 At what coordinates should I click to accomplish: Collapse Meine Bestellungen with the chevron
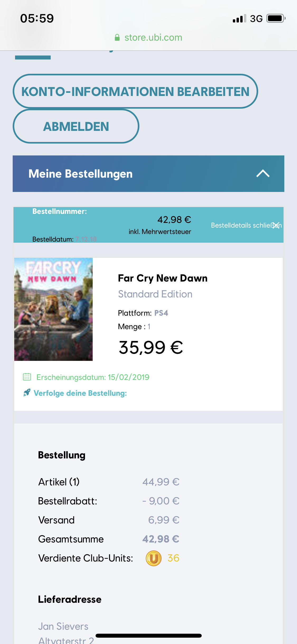tap(263, 174)
